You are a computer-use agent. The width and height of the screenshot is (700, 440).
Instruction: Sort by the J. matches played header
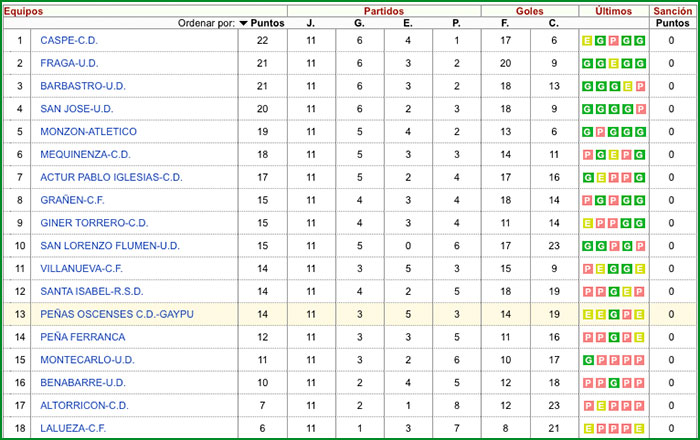pyautogui.click(x=311, y=22)
